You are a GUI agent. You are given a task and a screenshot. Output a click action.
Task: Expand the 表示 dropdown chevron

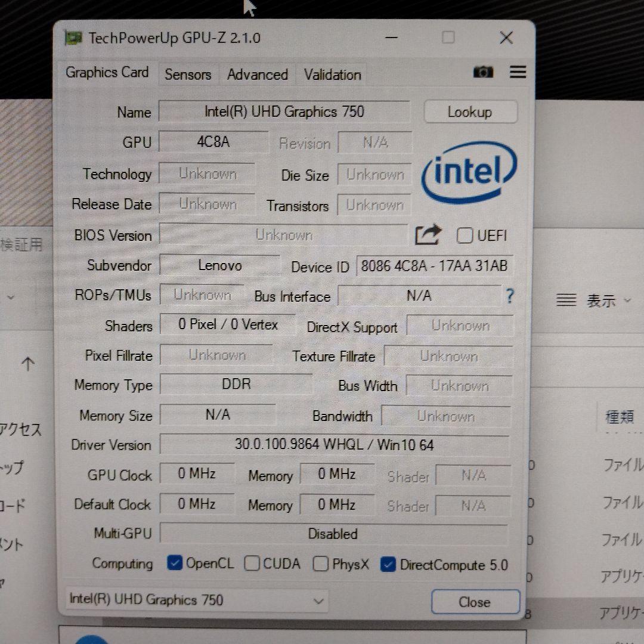click(627, 301)
